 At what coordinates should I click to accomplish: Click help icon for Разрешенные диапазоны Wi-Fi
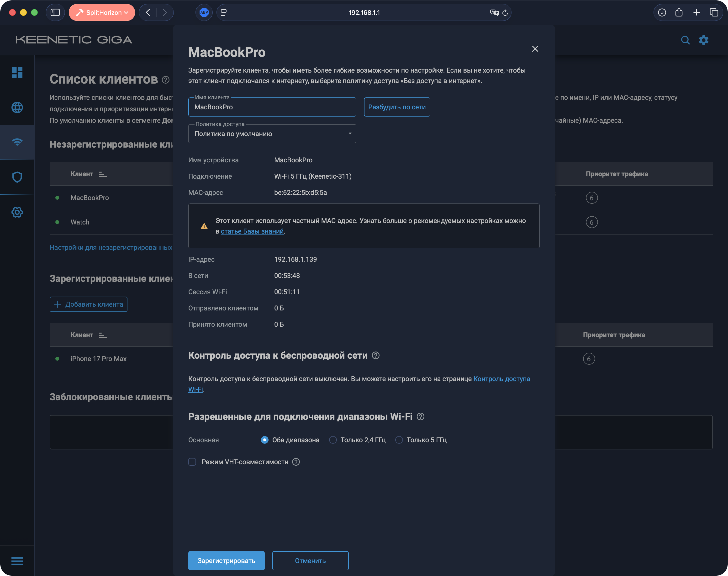(x=421, y=416)
